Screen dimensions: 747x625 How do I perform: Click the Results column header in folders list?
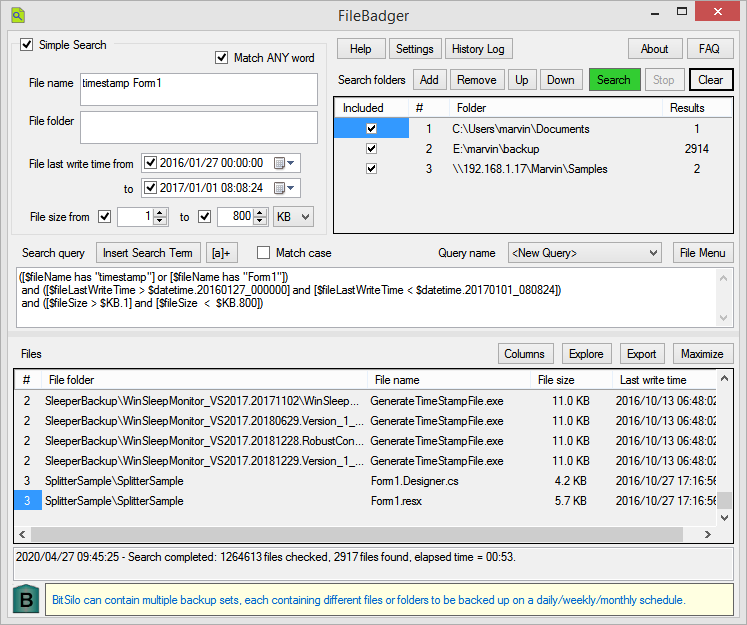pos(697,108)
